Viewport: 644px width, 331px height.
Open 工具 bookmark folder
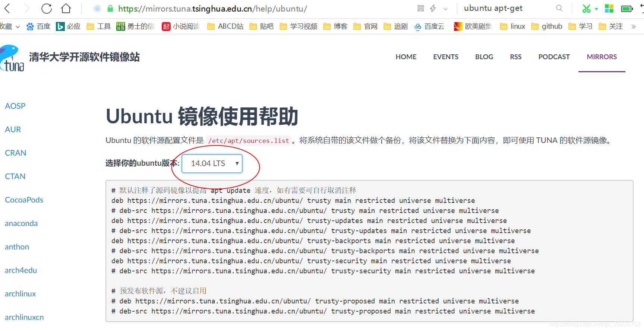(x=98, y=26)
